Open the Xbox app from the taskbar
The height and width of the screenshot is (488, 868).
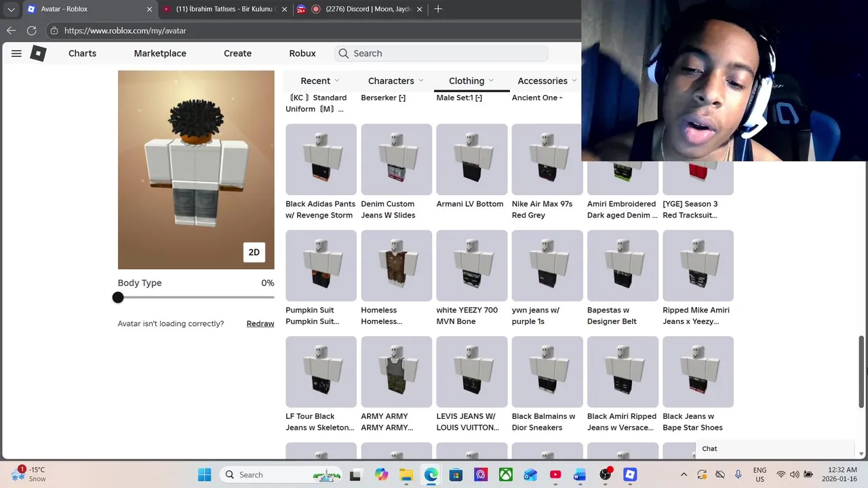(505, 474)
